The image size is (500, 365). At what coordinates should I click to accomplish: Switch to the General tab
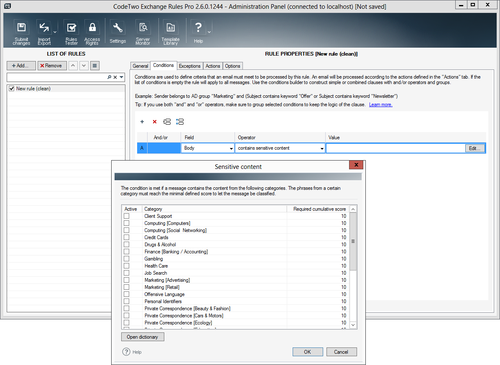[x=140, y=66]
